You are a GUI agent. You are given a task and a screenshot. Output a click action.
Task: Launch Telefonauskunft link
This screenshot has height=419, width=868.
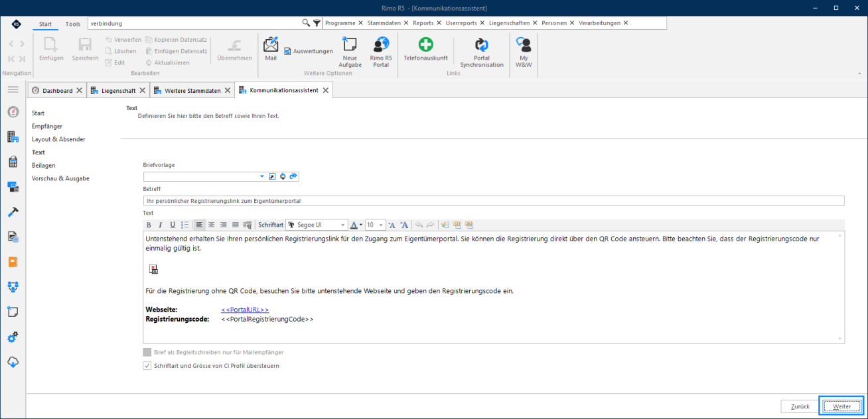[x=425, y=49]
